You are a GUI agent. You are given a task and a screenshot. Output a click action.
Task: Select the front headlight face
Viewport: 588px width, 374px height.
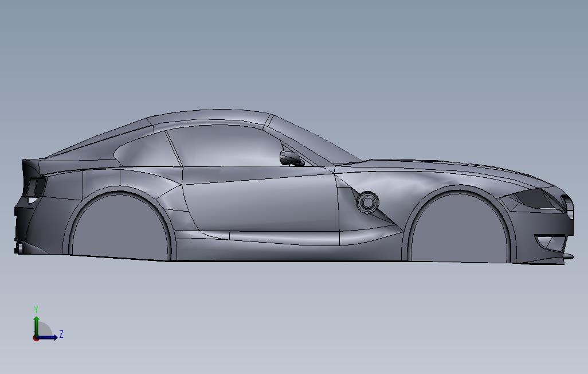coord(536,198)
